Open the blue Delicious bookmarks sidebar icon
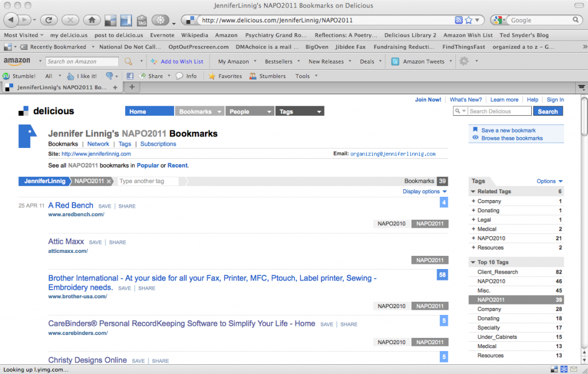Viewport: 588px width, 374px height. pos(126,20)
